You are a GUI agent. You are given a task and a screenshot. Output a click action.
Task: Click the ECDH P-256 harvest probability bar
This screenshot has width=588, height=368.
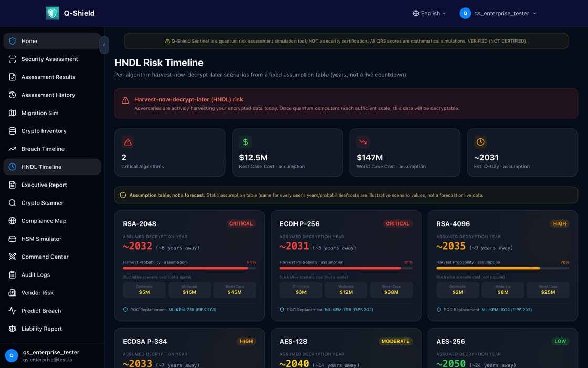(346, 268)
